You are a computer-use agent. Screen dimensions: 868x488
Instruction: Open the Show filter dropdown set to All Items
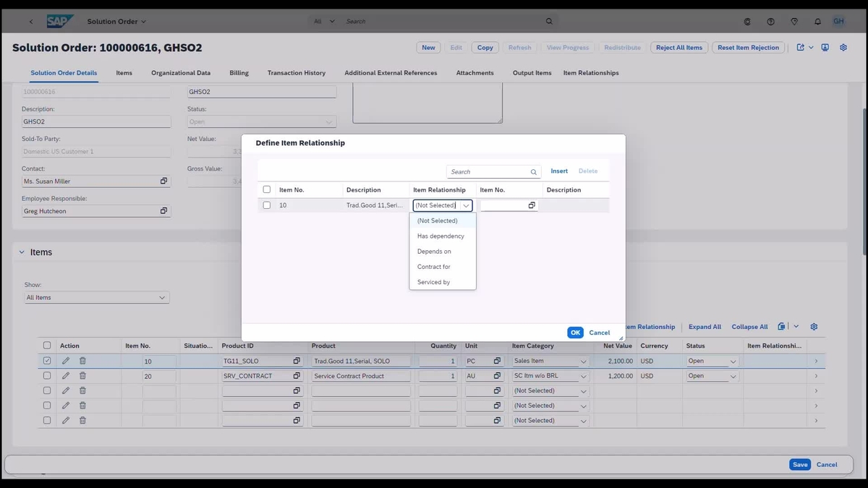coord(96,297)
